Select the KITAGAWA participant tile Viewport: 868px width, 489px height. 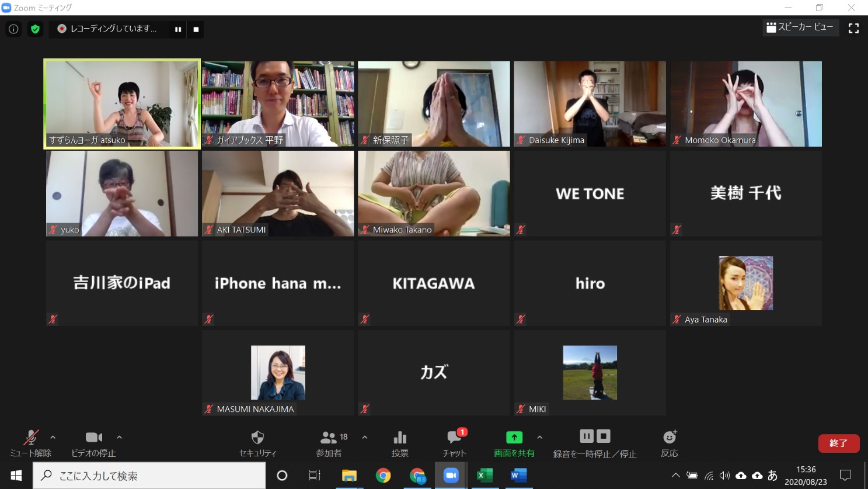click(434, 283)
